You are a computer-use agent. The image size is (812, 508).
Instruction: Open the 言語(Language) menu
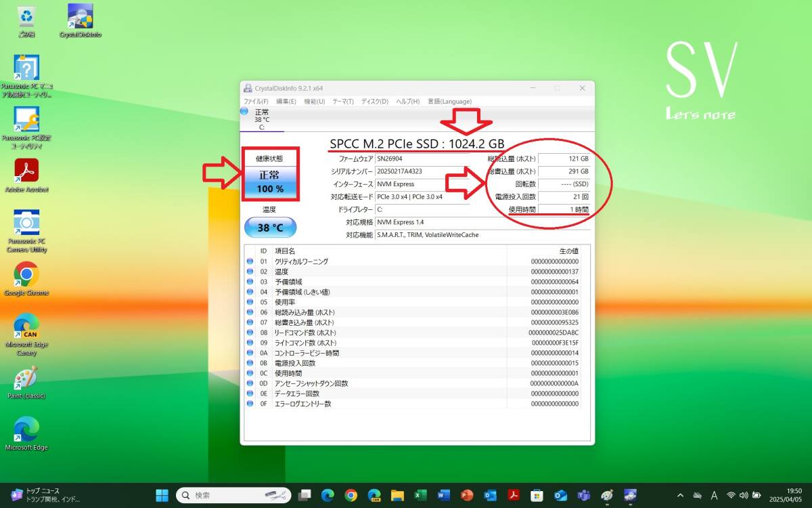coord(450,102)
